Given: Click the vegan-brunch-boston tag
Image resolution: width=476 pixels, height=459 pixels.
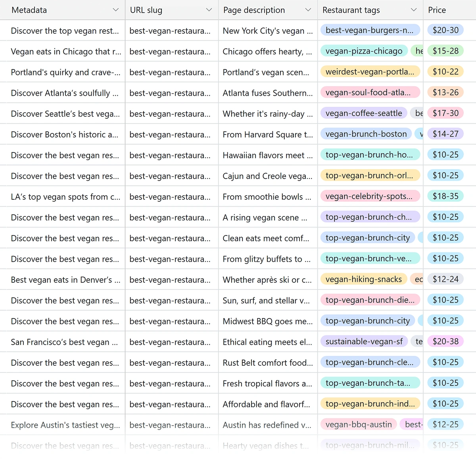Looking at the screenshot, I should tap(366, 134).
